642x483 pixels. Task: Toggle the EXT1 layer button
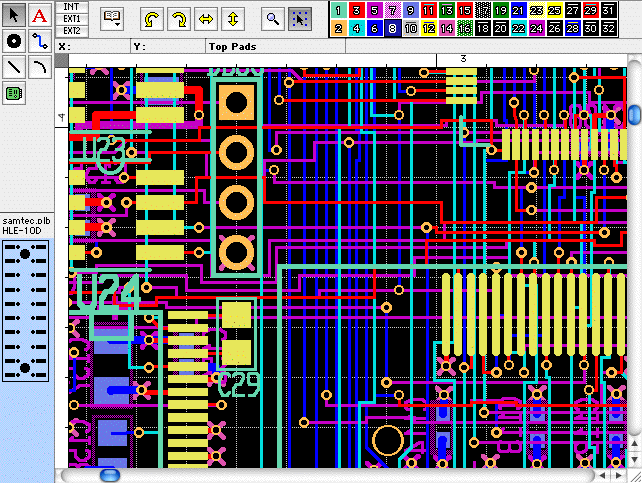point(72,19)
